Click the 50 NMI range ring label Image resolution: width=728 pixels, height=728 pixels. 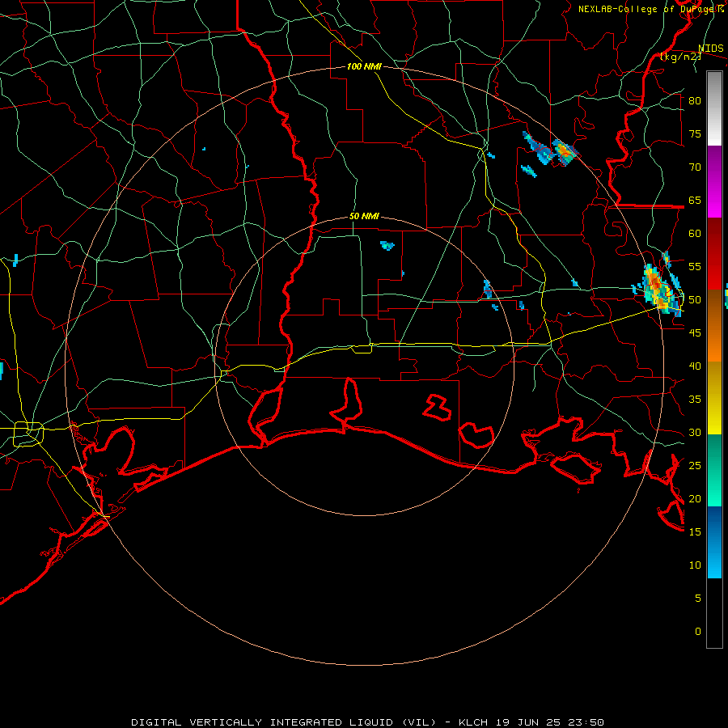(x=364, y=216)
